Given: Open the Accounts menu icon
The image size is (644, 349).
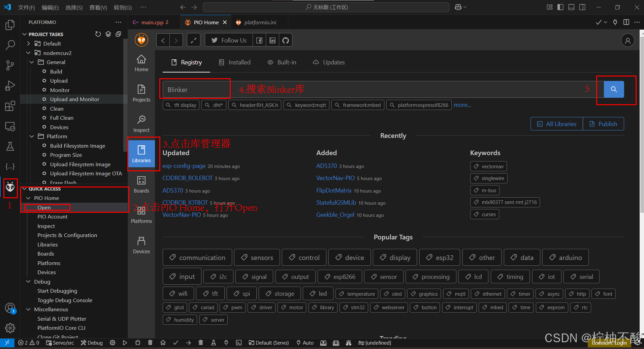Looking at the screenshot, I should (x=10, y=308).
